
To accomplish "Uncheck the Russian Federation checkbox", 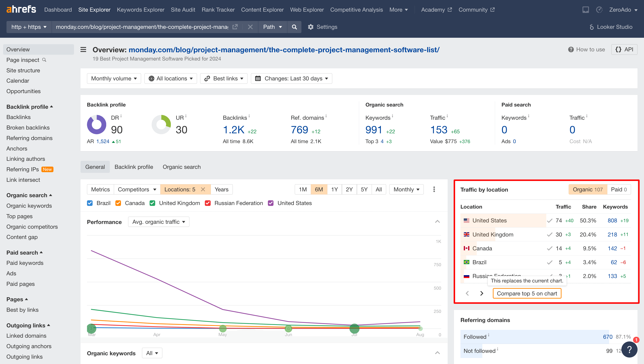I will [x=208, y=203].
